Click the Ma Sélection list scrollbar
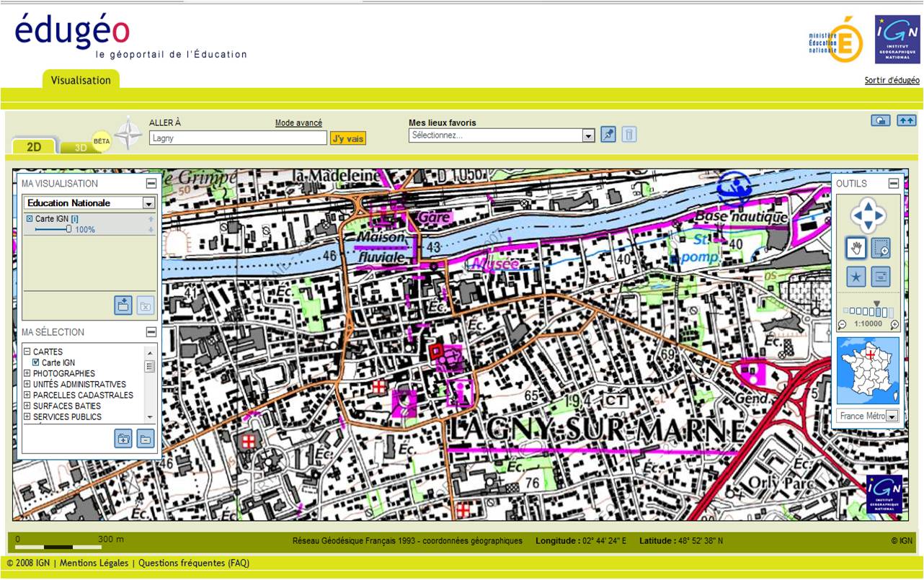 [x=150, y=384]
